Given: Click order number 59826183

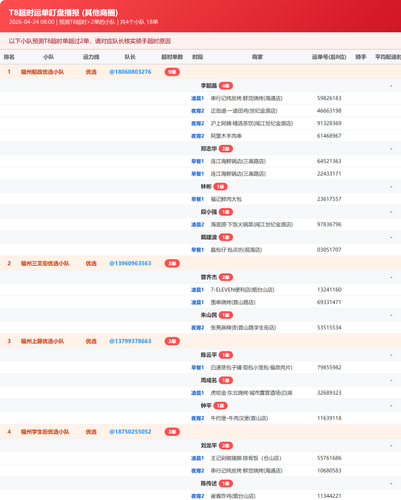Looking at the screenshot, I should [x=329, y=98].
